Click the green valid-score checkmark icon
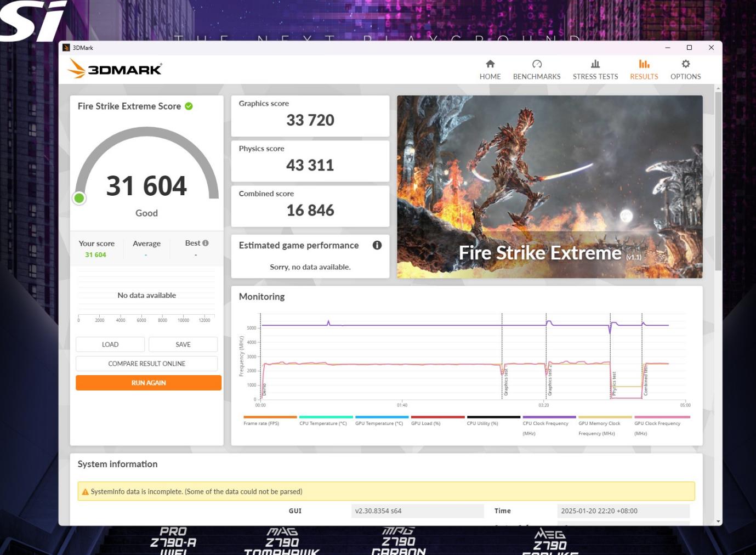This screenshot has height=555, width=756. click(x=189, y=106)
